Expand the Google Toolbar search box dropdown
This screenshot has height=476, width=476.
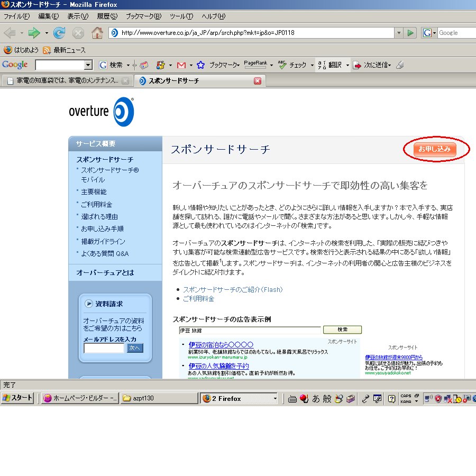tap(88, 65)
